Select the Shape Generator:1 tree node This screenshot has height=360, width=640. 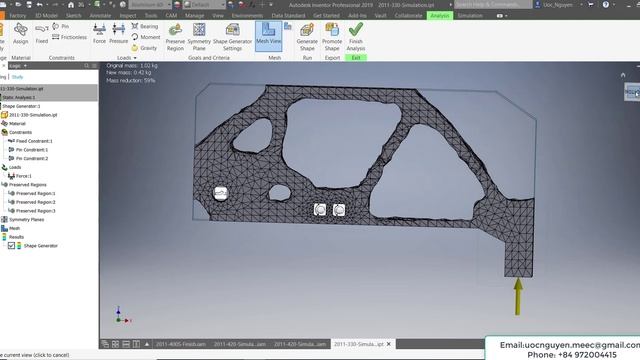pyautogui.click(x=22, y=106)
